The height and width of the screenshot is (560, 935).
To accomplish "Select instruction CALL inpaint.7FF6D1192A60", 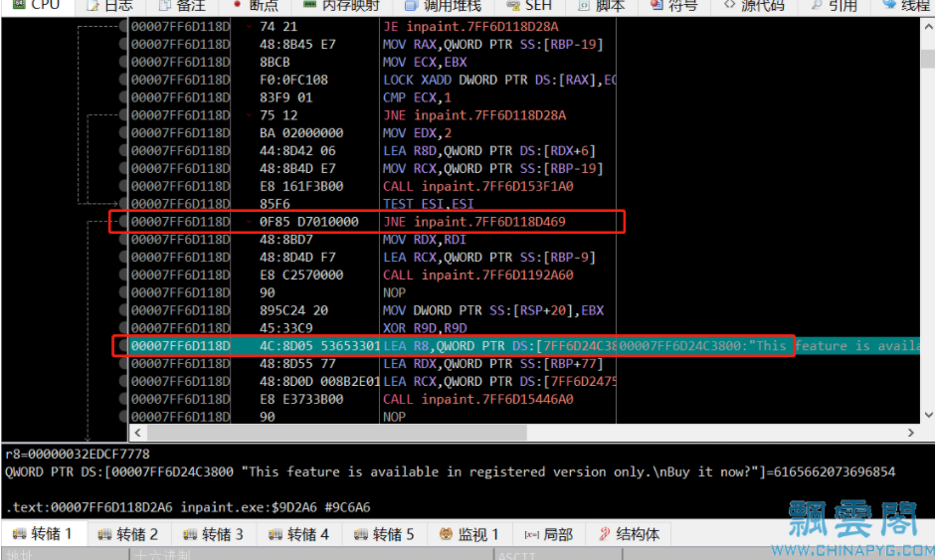I will (x=477, y=275).
